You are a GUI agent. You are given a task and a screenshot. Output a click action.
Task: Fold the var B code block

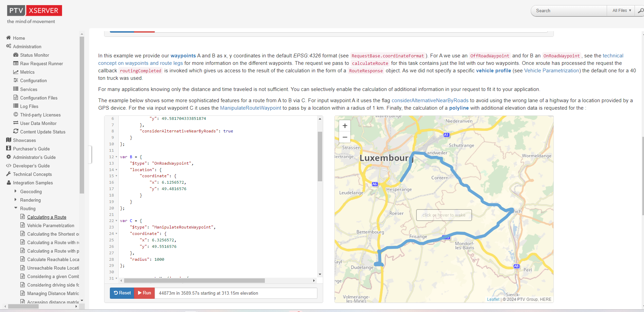[x=116, y=157]
